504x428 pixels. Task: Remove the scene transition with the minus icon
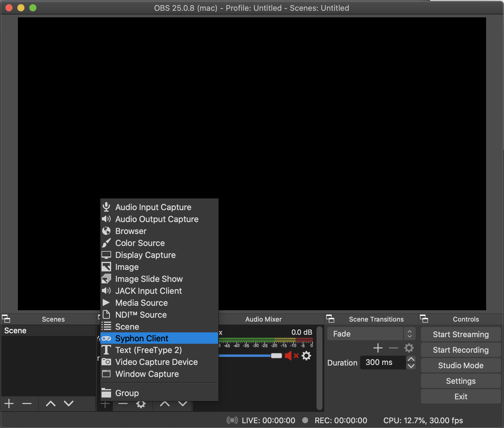coord(394,348)
